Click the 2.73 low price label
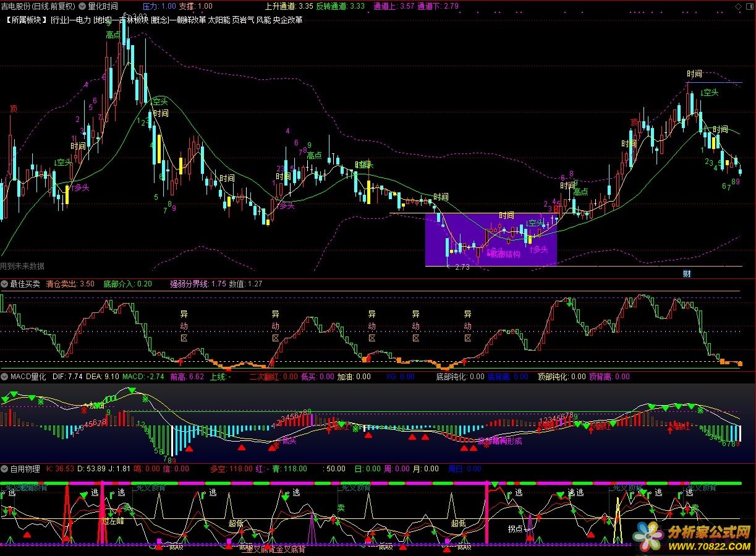The width and height of the screenshot is (756, 556). pyautogui.click(x=462, y=267)
